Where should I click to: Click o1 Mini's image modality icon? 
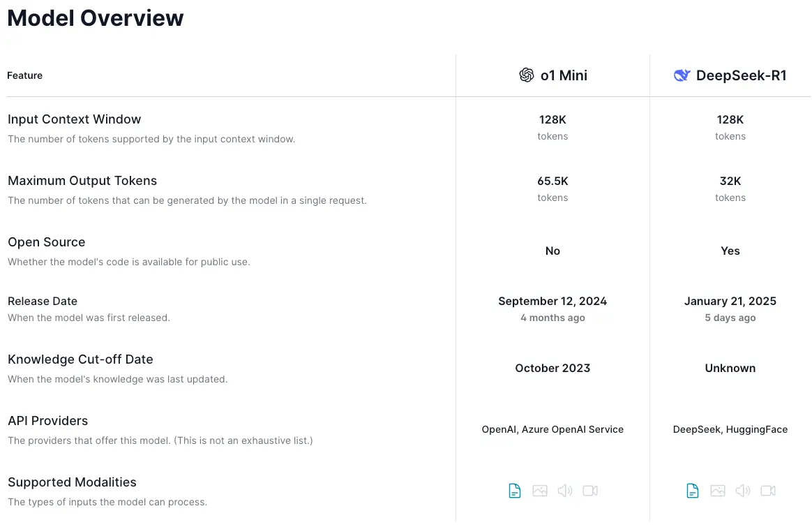pos(540,491)
